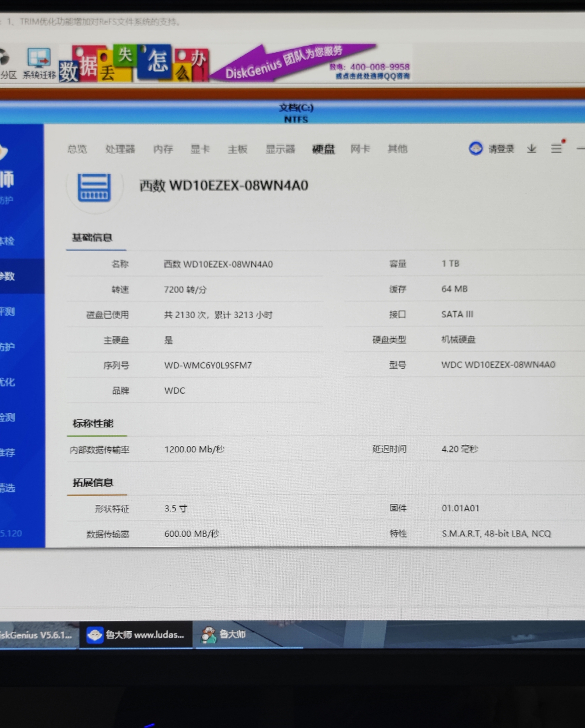Click the hard disk drive icon

[94, 188]
